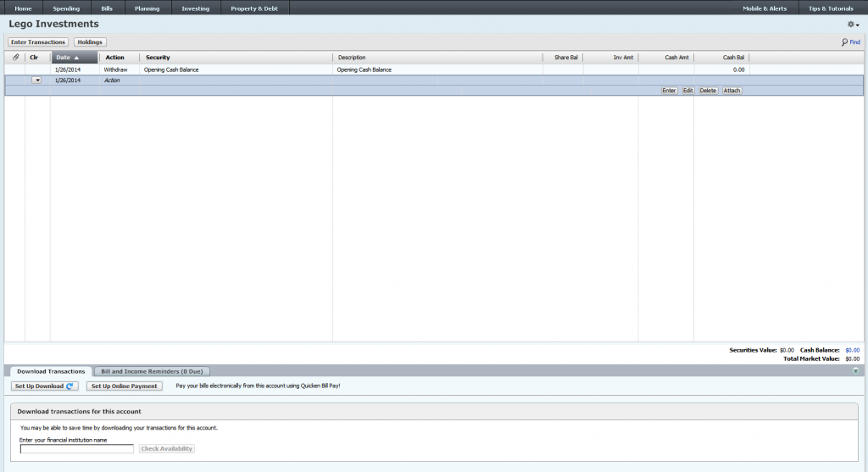Open the Home menu
Screen dimensions: 868x472
[23, 8]
